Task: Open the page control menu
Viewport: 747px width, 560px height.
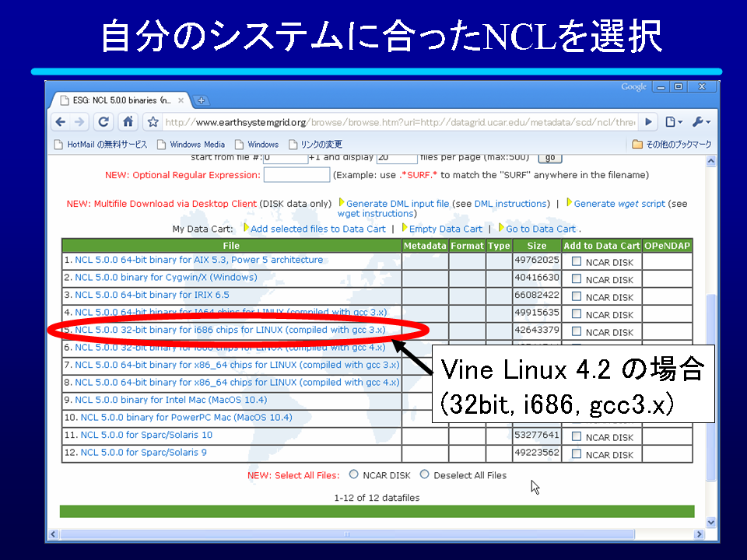Action: 673,122
